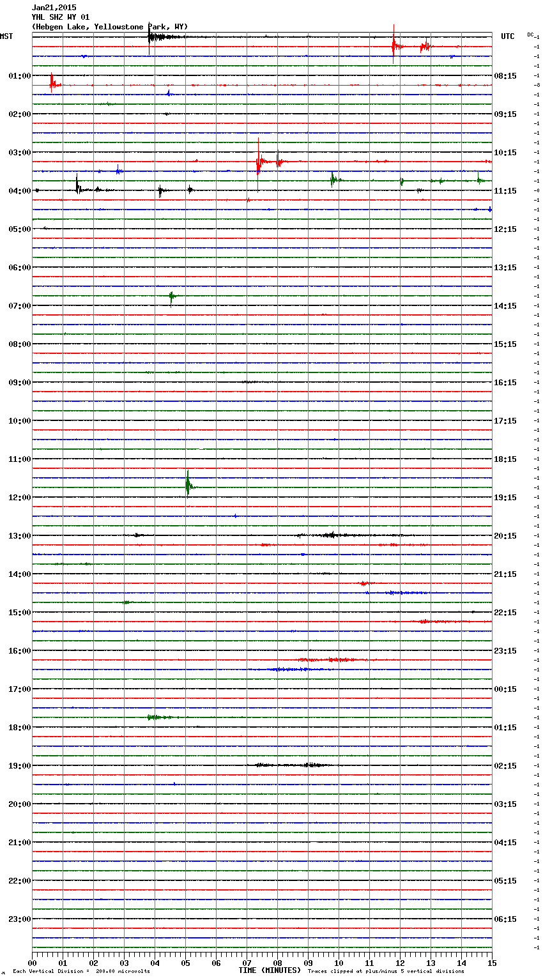The image size is (543, 980).
Task: Select the 02:00 MST time label
Action: click(x=20, y=114)
